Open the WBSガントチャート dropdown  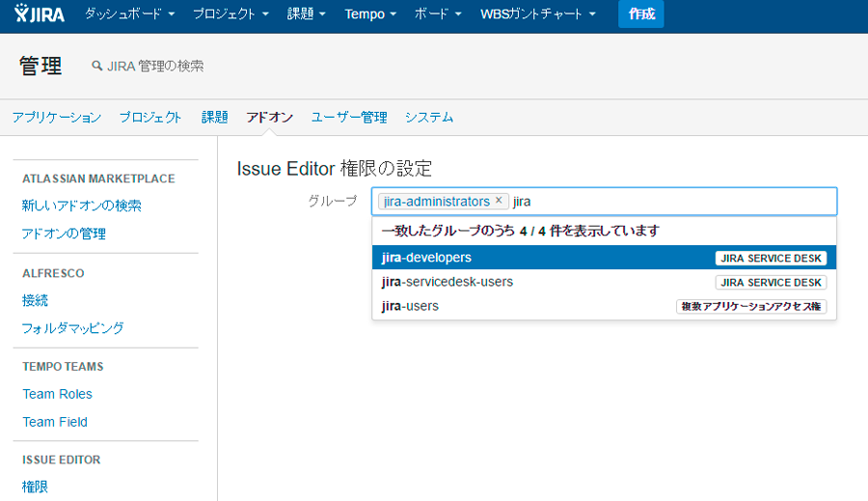(538, 14)
